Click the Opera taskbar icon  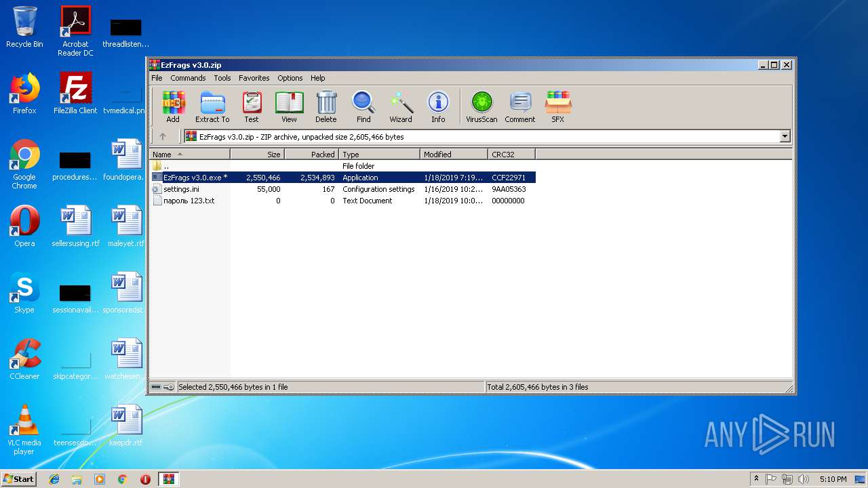[145, 479]
